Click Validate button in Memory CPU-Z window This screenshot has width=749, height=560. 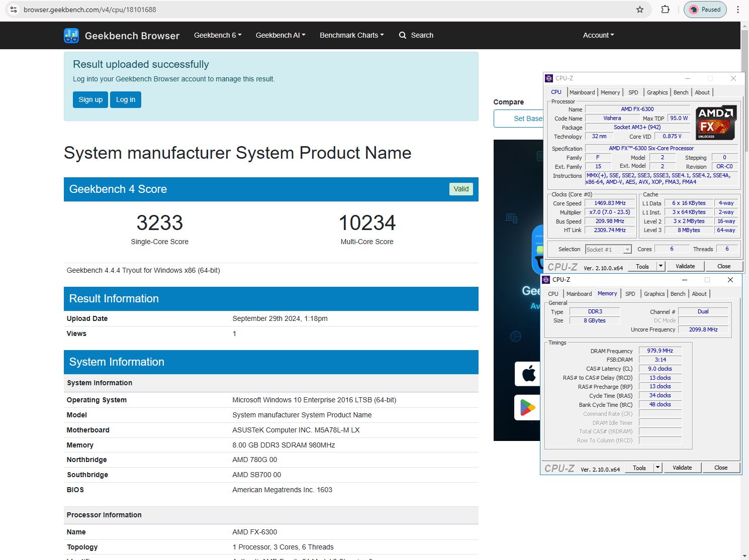click(x=682, y=468)
